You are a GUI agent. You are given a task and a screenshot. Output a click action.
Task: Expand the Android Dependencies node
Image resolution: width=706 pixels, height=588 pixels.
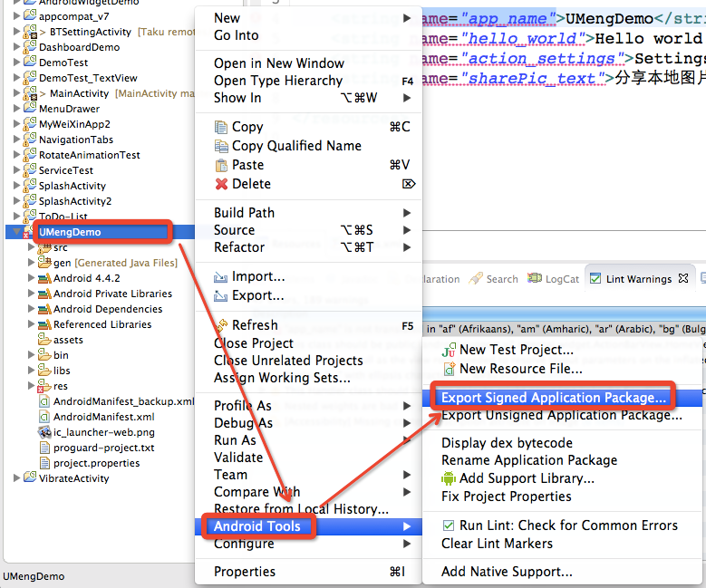click(x=31, y=309)
